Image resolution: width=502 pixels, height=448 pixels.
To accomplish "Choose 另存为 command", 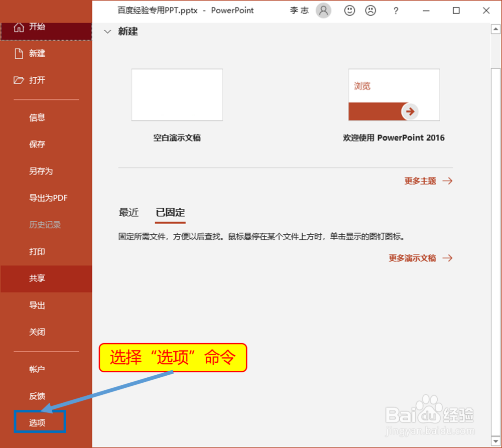I will pos(46,171).
